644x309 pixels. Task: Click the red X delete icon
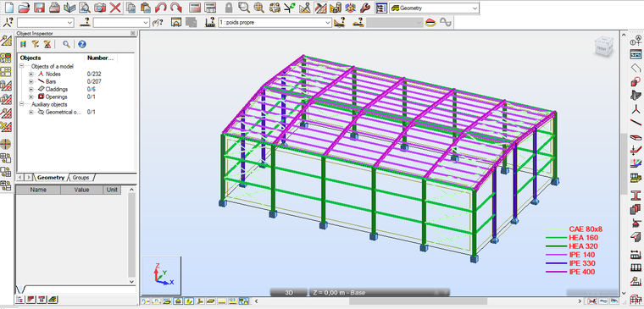point(115,8)
